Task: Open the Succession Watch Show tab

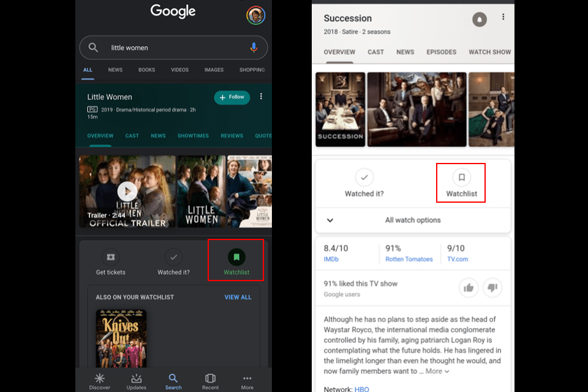Action: pos(490,52)
